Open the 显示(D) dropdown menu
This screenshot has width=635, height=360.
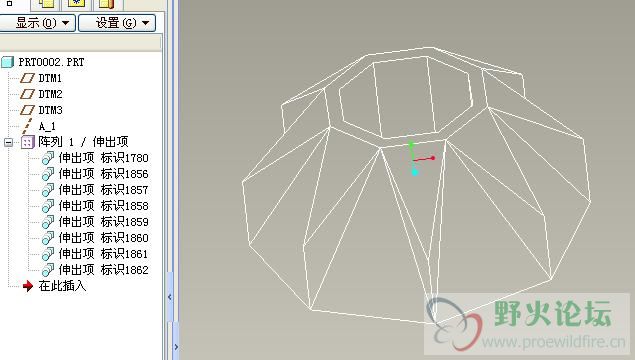pyautogui.click(x=38, y=23)
